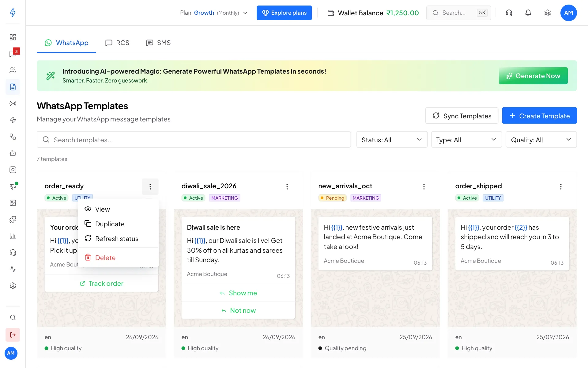Switch to the RCS tab
Image resolution: width=588 pixels, height=368 pixels.
point(117,43)
